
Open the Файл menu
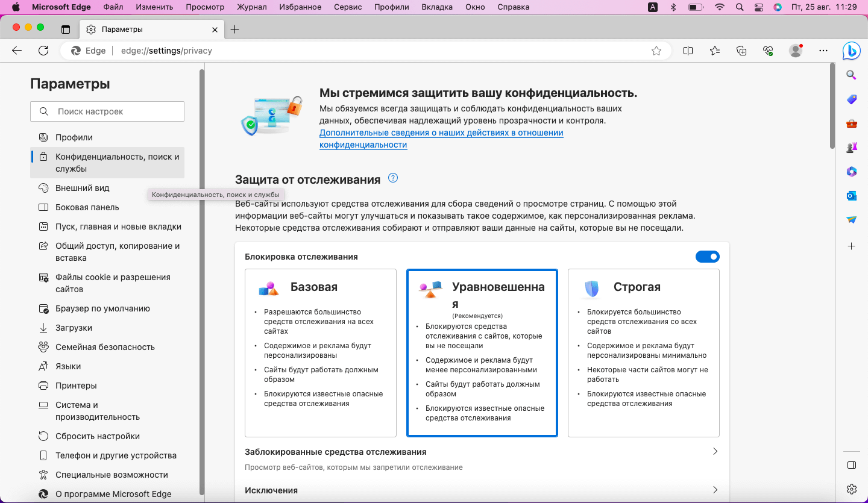click(113, 7)
